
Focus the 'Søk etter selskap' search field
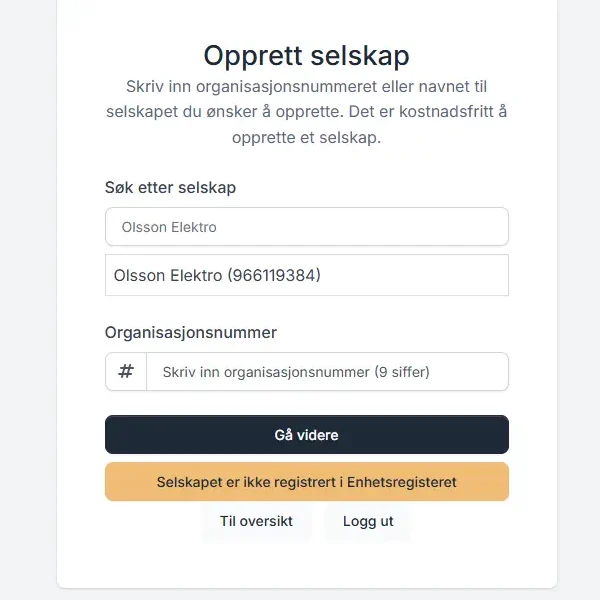point(306,227)
